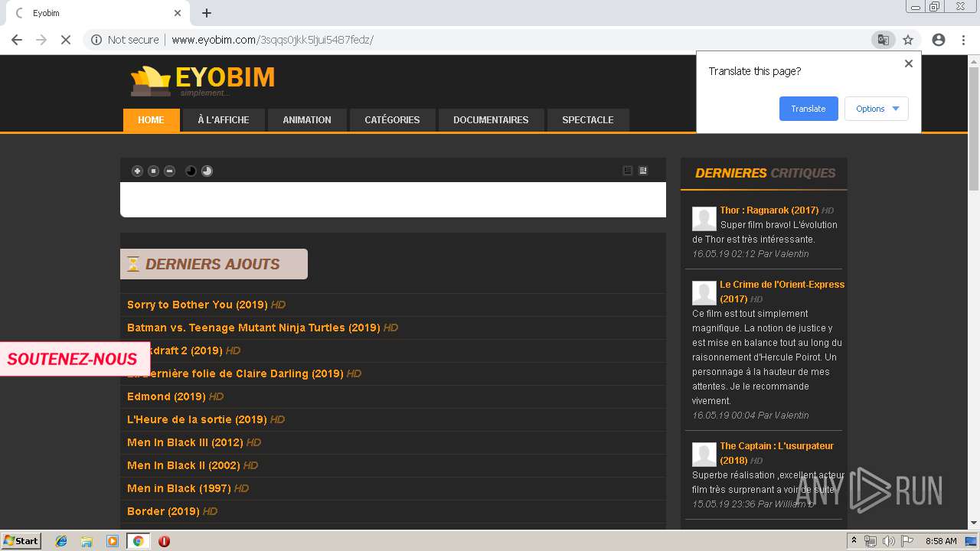Screen dimensions: 980x551
Task: Click the Eyobim logo
Action: coord(202,80)
